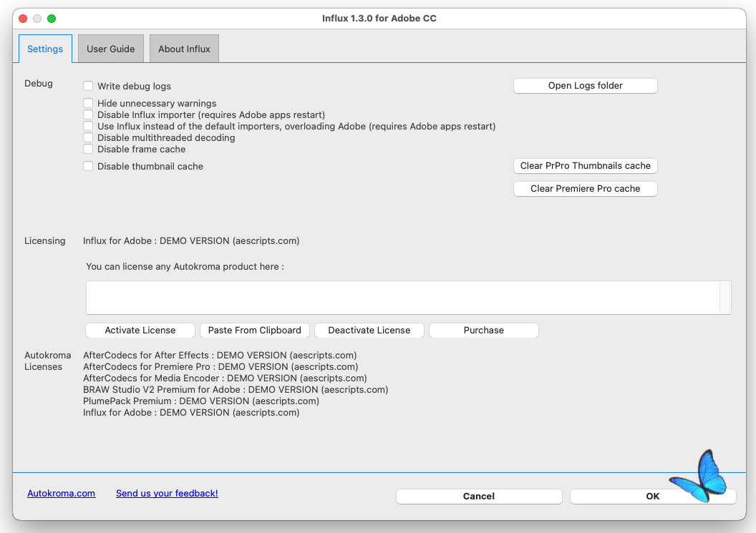This screenshot has height=533, width=756.
Task: Cancel the settings dialog
Action: click(x=479, y=497)
